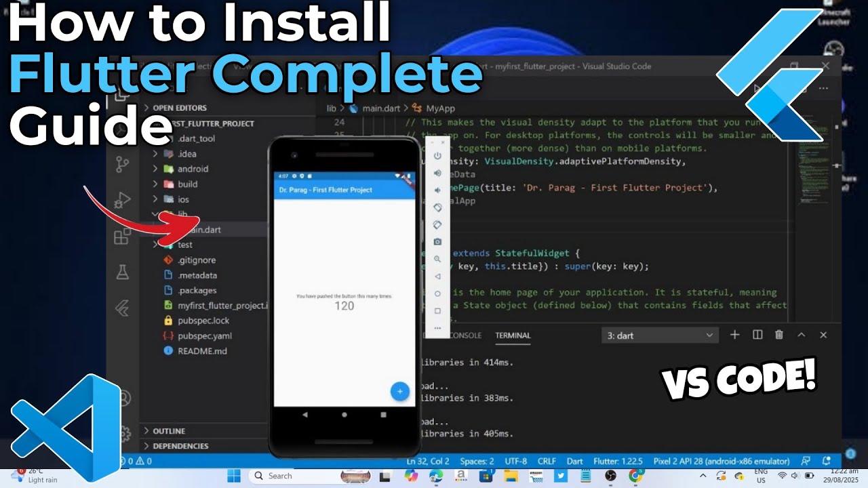This screenshot has height=488, width=868.
Task: Click the feedback icon in status bar
Action: coord(806,461)
